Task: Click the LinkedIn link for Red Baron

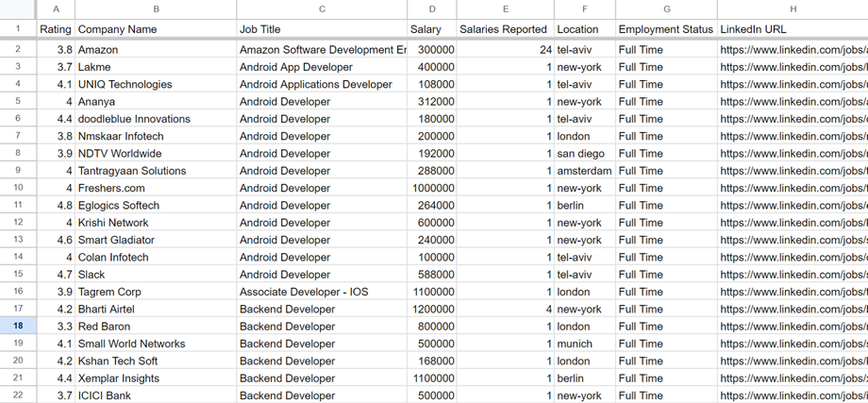Action: tap(793, 327)
